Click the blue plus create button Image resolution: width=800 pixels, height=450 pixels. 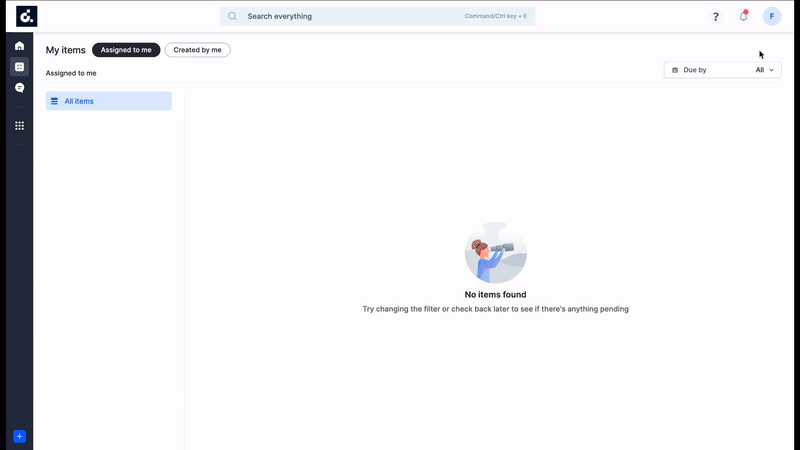coord(19,436)
